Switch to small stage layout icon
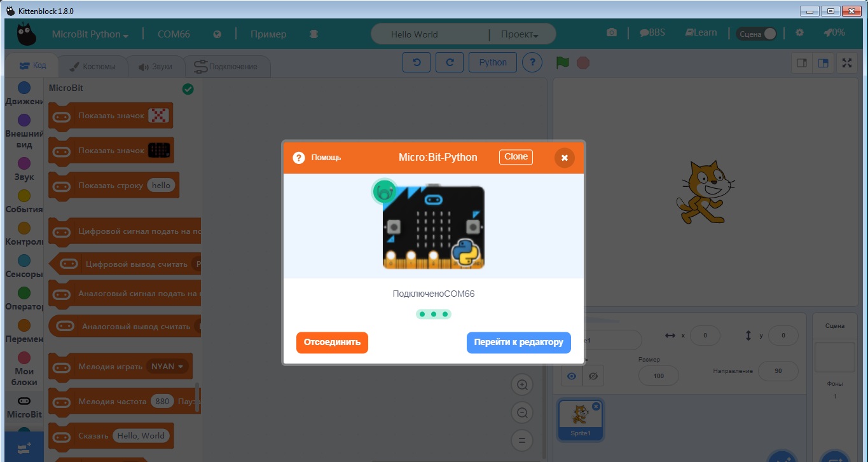868x462 pixels. (x=802, y=63)
